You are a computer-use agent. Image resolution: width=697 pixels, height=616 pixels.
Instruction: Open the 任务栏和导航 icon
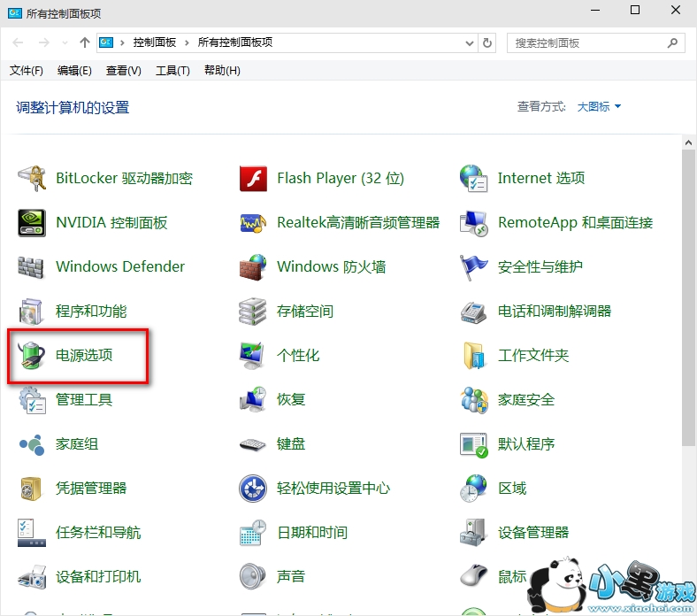click(x=32, y=533)
